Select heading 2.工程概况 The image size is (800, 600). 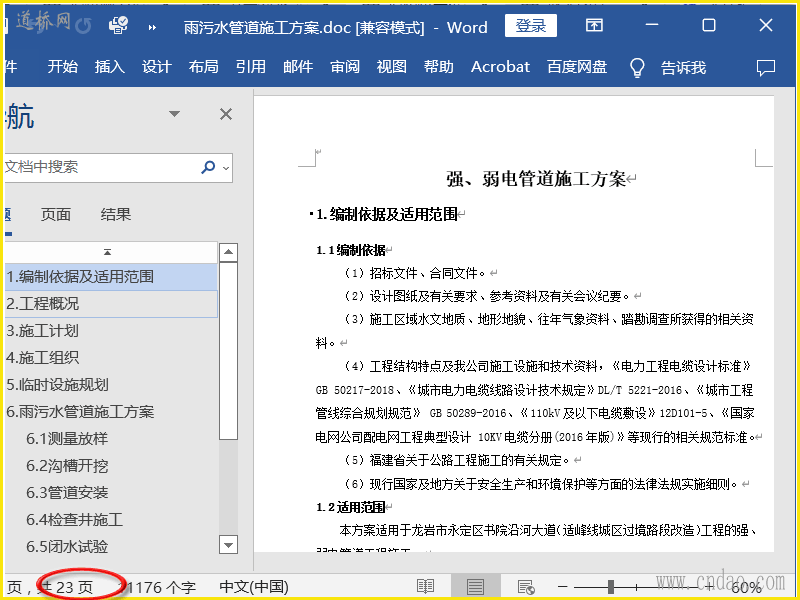click(x=111, y=304)
